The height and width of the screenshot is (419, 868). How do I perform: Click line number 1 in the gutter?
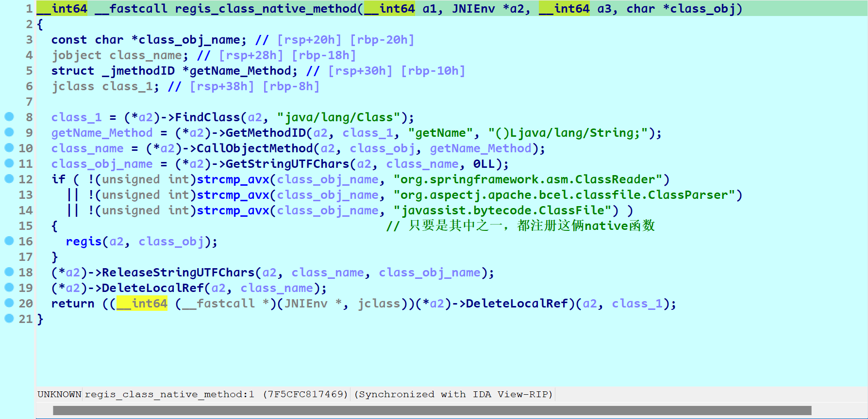click(29, 9)
